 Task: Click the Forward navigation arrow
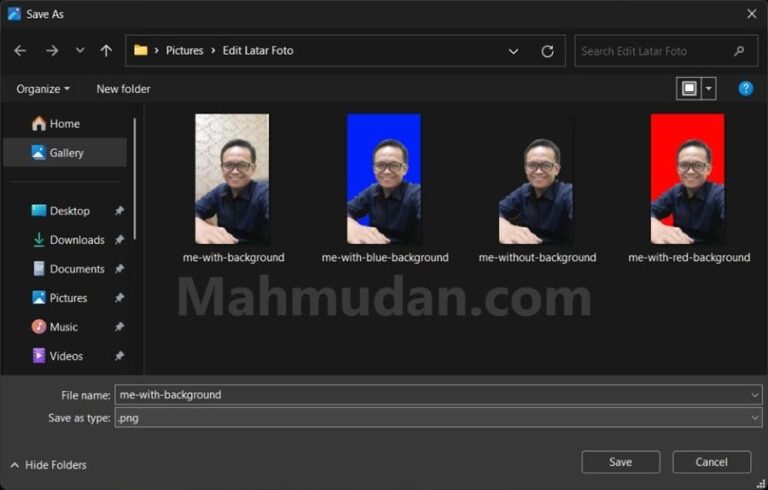point(52,51)
